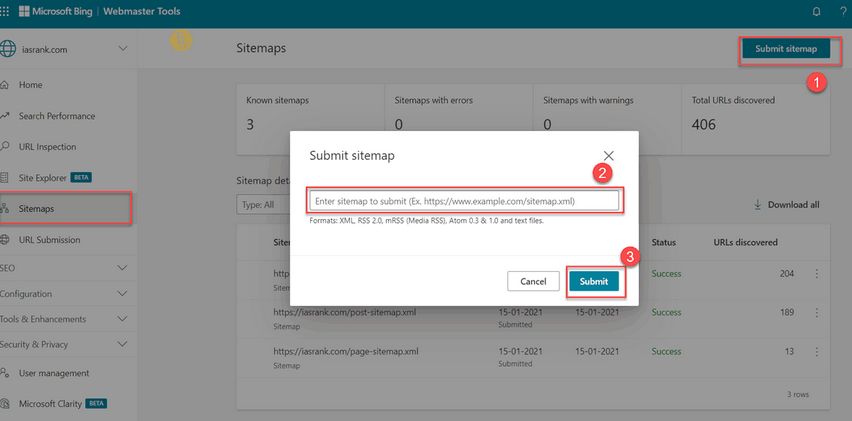Open the Type: All filter dropdown

point(264,205)
